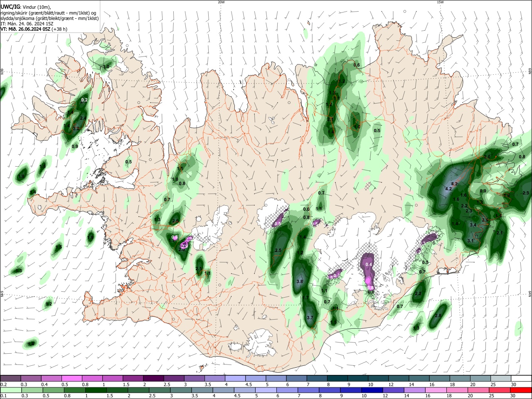Click the 3.2 value in the Westfjords
532x399 pixels.
click(76, 129)
